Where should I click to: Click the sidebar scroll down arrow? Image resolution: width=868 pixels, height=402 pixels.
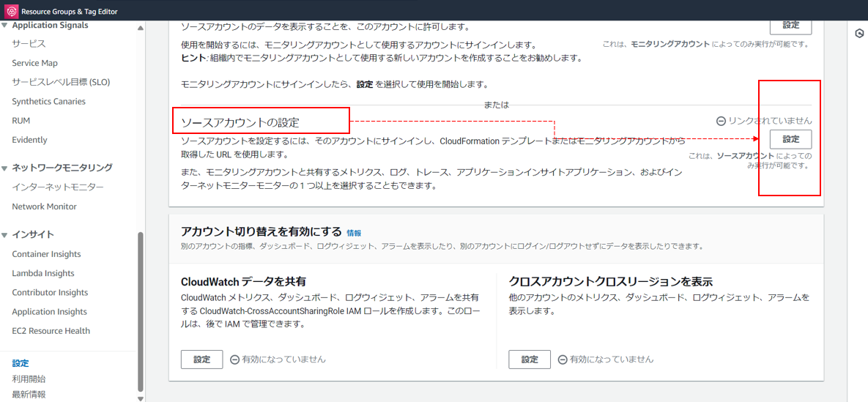[141, 398]
